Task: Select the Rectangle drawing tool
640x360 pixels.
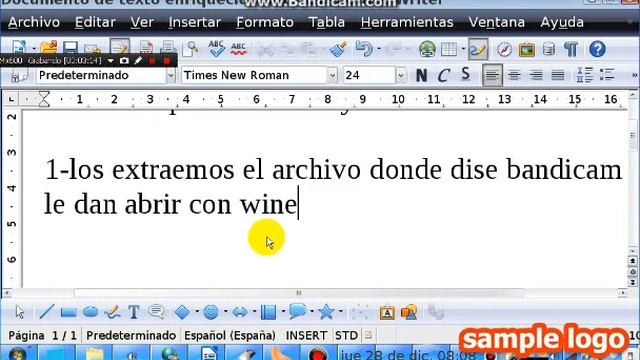Action: (69, 313)
